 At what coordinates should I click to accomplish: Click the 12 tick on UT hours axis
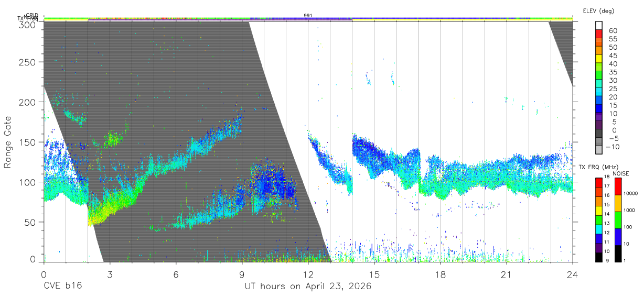308,274
